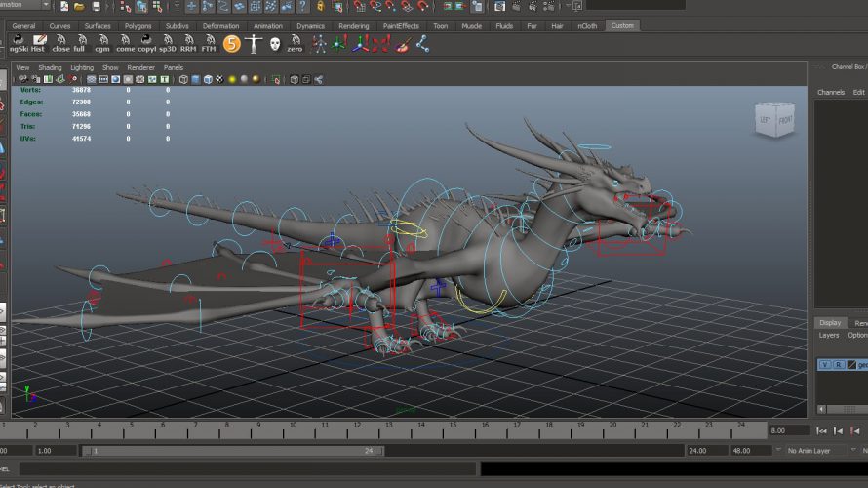Toggle the viewport textured display icon
868x488 pixels.
[220, 79]
